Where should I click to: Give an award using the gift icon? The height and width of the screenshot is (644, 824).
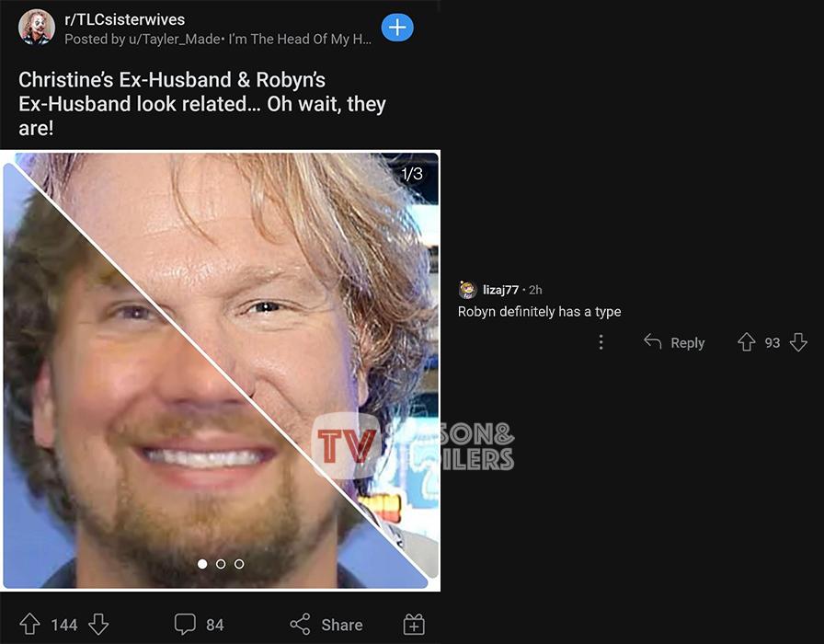(414, 625)
